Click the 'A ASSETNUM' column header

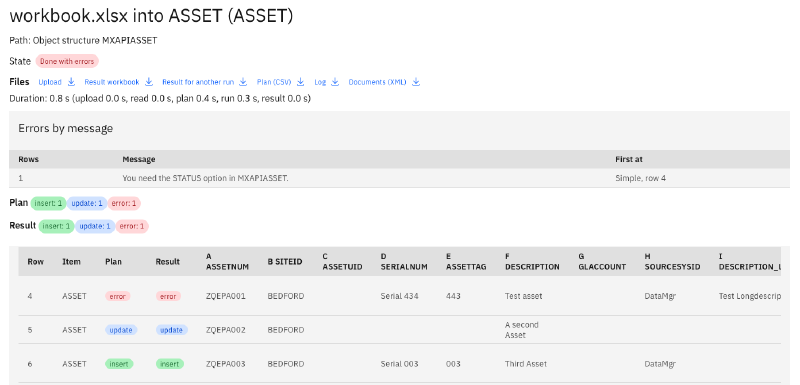228,262
